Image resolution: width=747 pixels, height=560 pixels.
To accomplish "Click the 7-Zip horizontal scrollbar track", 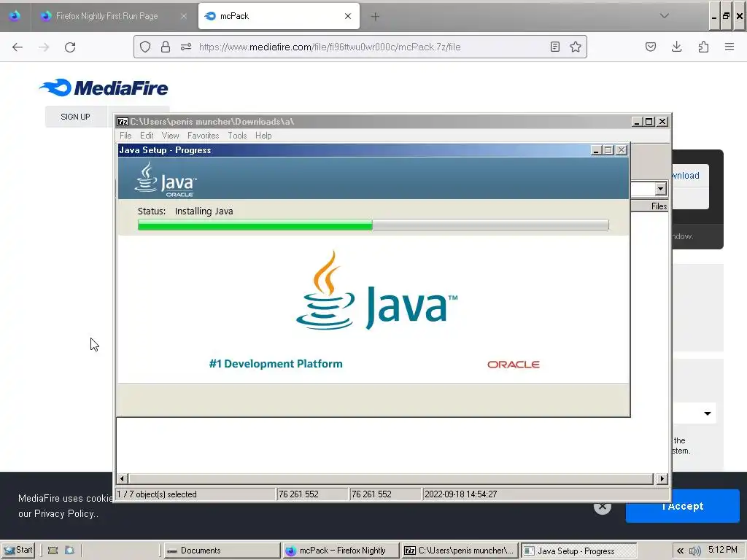I will (392, 478).
